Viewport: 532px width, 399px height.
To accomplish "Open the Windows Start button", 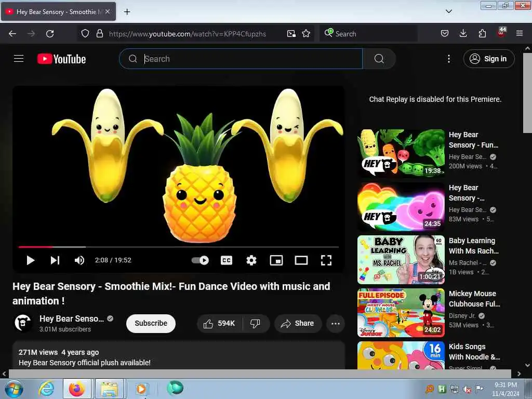I will [14, 389].
